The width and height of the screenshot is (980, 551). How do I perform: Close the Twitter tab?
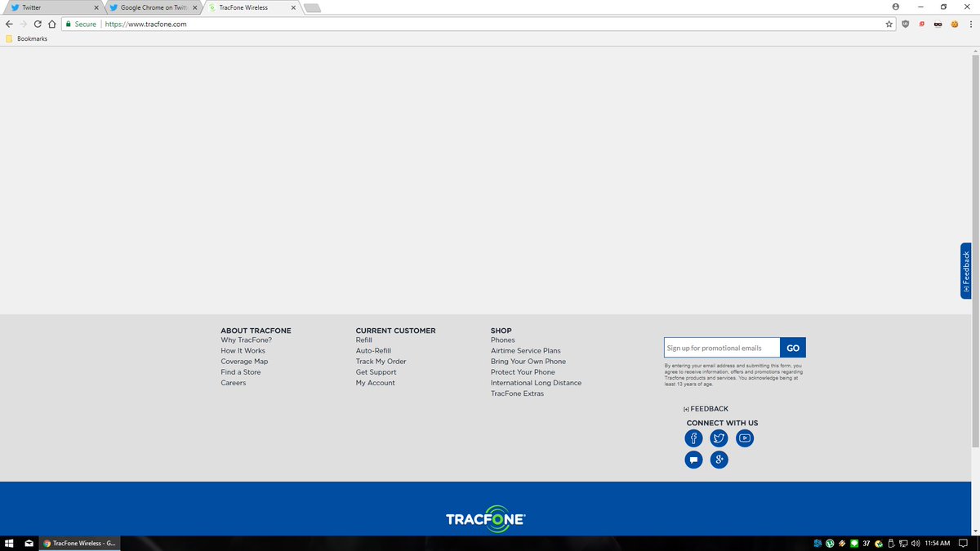(96, 7)
